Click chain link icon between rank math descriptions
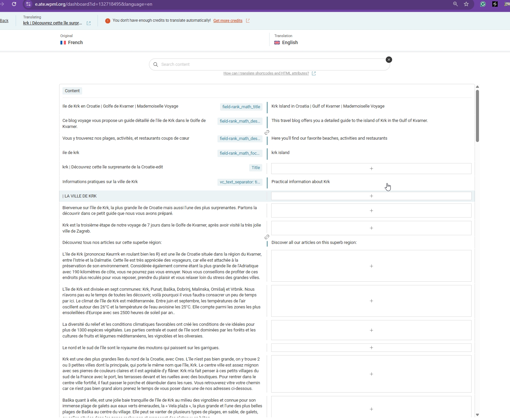Screen dimensions: 510x420 (267, 132)
